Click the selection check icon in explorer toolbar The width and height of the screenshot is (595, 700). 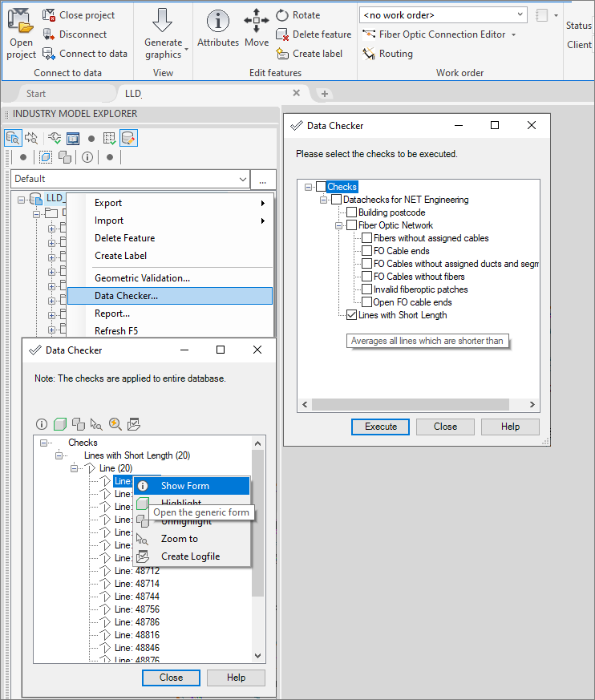[109, 139]
